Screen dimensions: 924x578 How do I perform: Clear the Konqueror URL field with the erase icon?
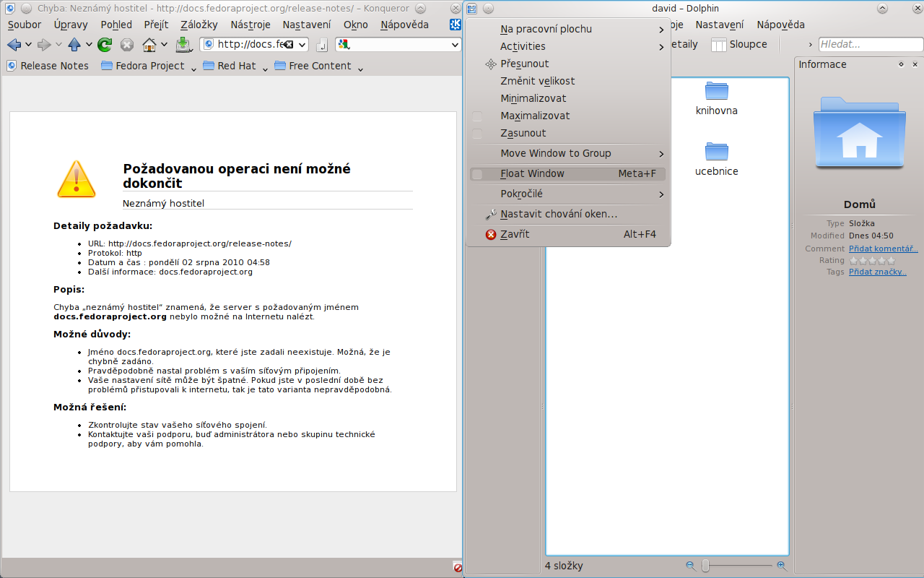288,45
